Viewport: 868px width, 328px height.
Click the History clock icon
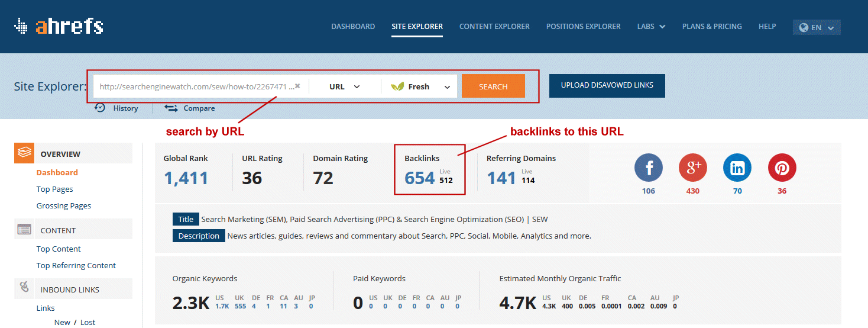[x=100, y=107]
